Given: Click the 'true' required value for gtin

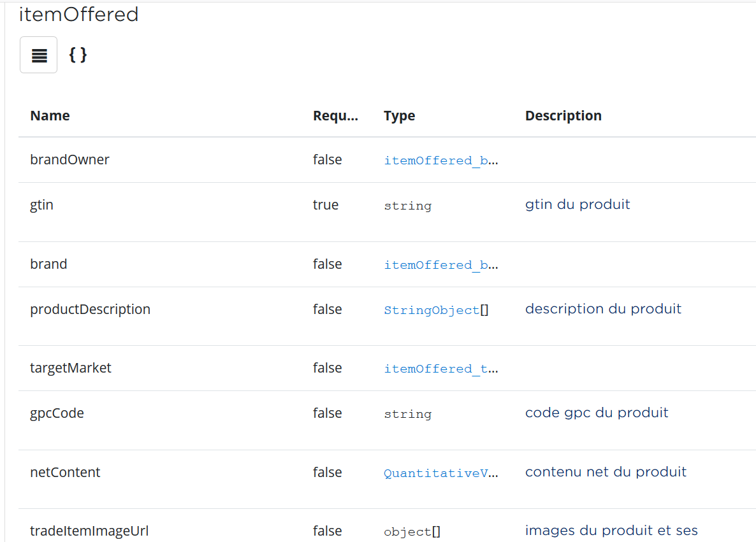Looking at the screenshot, I should pos(325,205).
